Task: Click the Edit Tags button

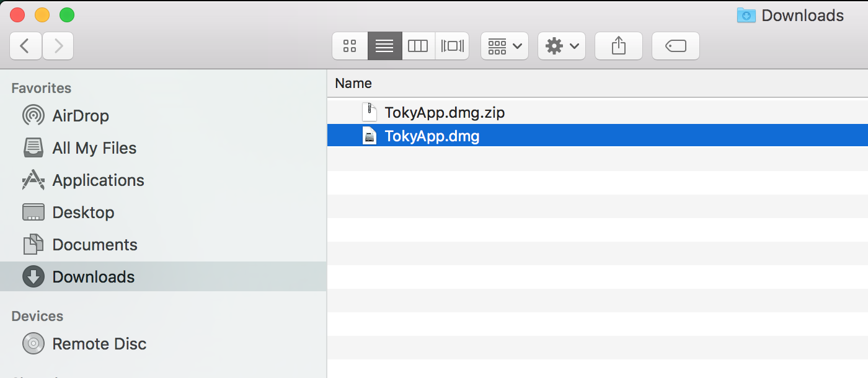Action: (675, 46)
